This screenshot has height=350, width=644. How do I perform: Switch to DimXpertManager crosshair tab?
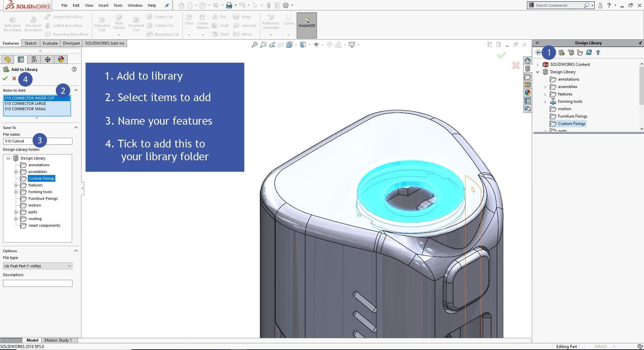[48, 59]
